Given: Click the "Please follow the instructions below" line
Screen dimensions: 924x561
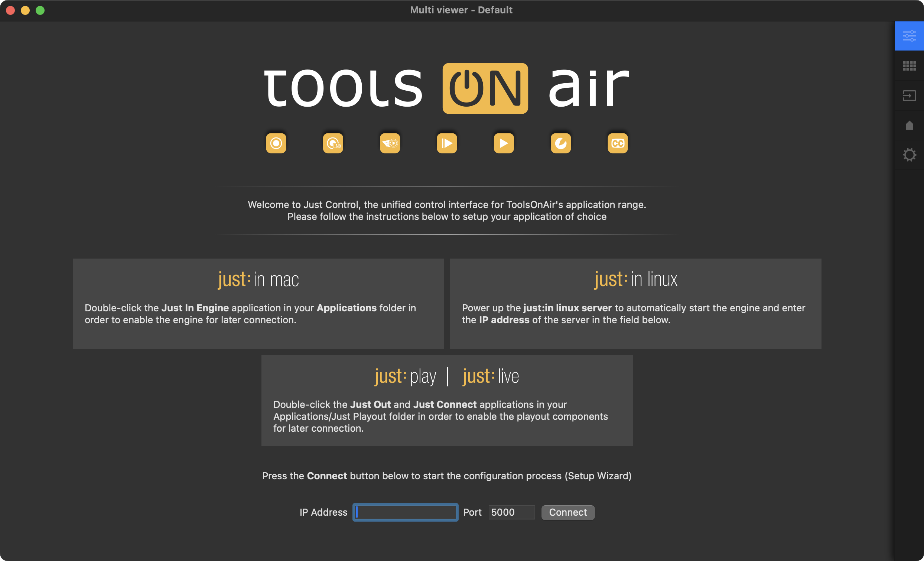Looking at the screenshot, I should [x=447, y=217].
